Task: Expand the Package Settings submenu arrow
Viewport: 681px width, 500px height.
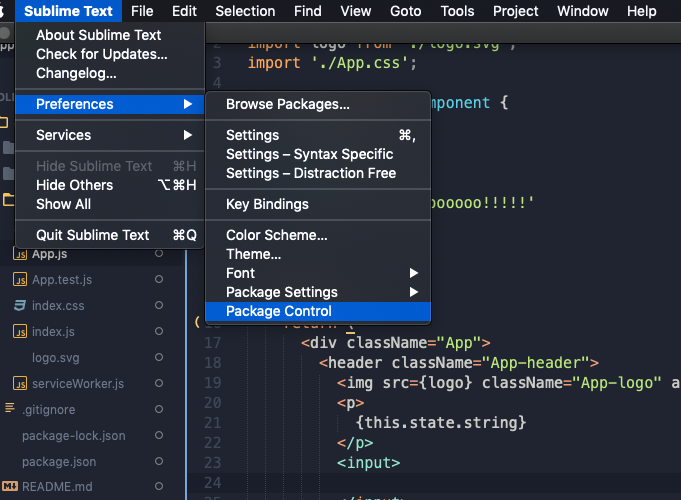Action: (413, 292)
